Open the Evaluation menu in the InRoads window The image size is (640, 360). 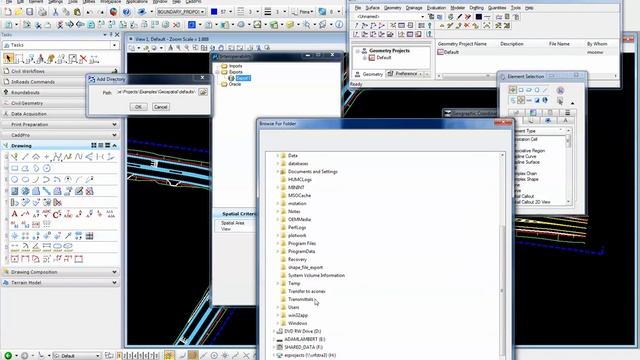(436, 8)
